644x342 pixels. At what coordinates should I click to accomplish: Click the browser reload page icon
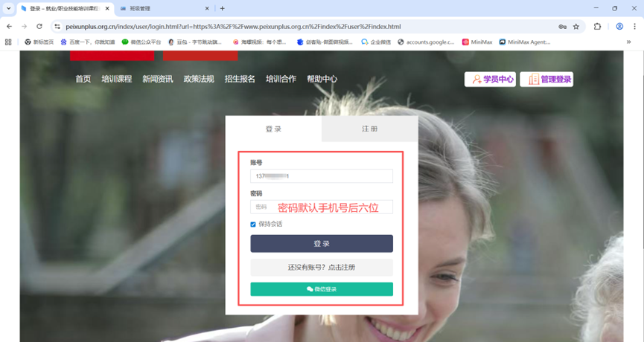click(x=39, y=26)
